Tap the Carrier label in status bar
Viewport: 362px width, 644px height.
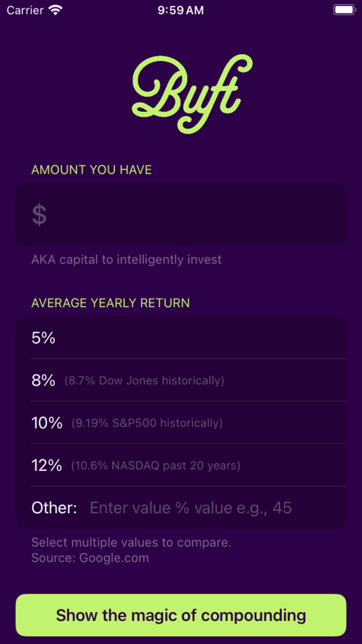(25, 10)
